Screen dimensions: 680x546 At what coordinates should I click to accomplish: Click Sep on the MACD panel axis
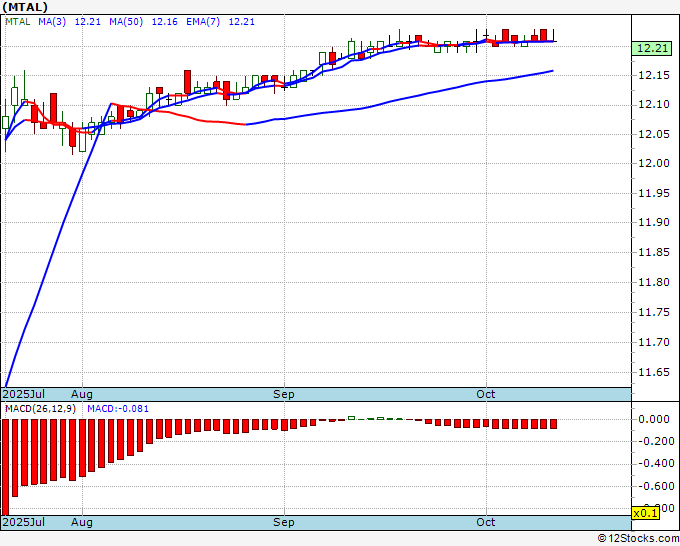pyautogui.click(x=284, y=522)
